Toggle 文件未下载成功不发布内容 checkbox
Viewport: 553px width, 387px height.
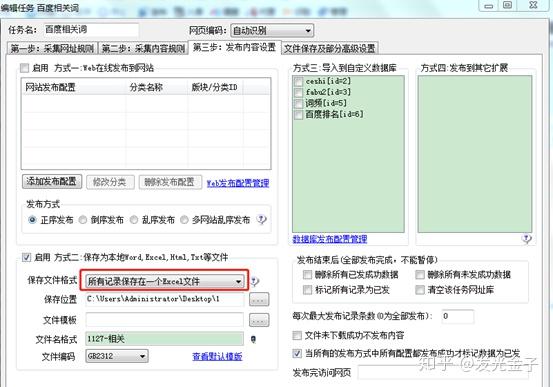click(297, 335)
